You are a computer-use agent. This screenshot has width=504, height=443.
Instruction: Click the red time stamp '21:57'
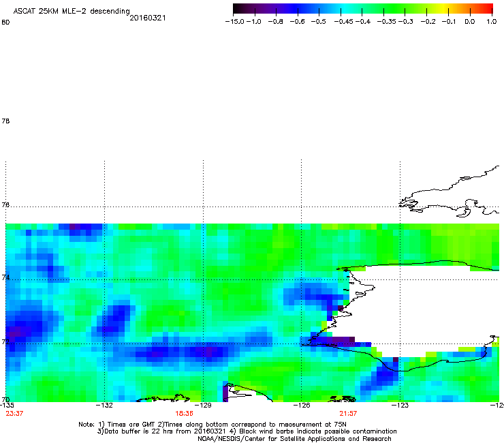pos(348,414)
